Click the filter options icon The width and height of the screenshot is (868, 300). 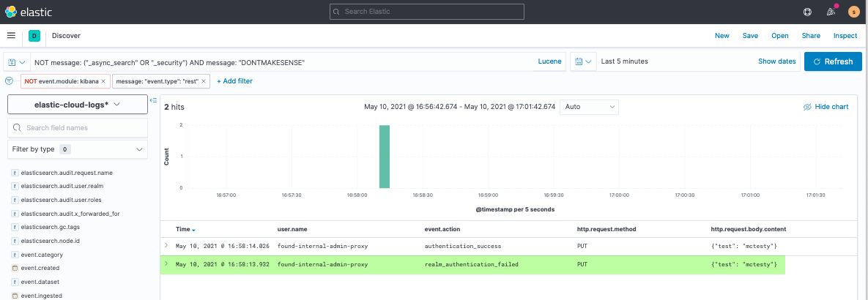(x=10, y=81)
